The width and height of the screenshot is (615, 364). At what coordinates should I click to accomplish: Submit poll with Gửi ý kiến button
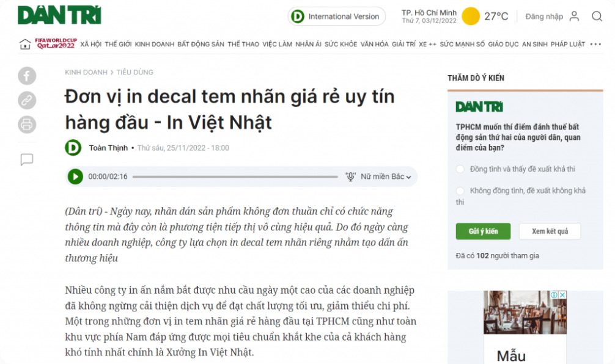[x=483, y=231]
